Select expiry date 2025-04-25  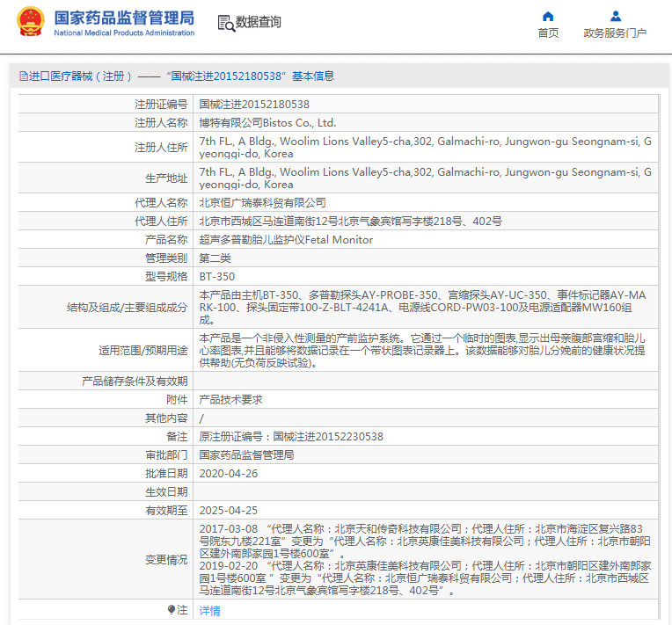[x=229, y=510]
